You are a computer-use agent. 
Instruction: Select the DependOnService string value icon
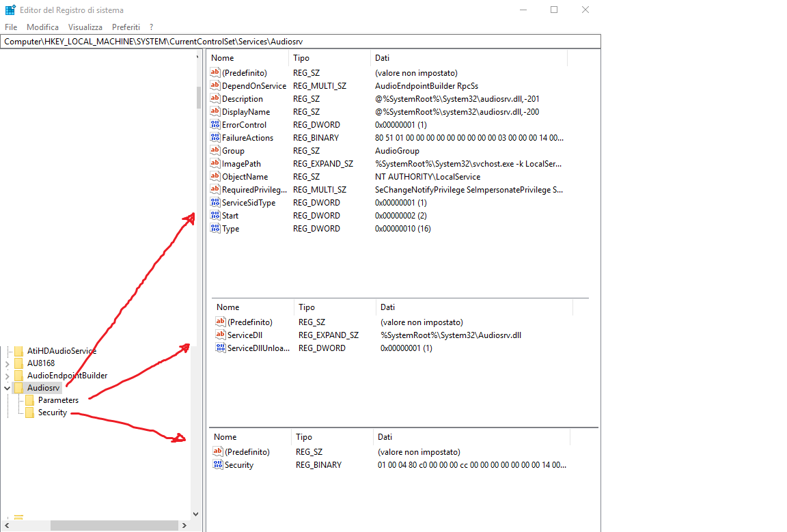click(215, 86)
